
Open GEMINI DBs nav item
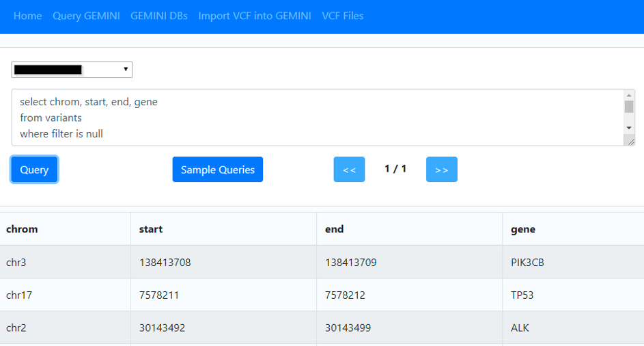coord(159,16)
